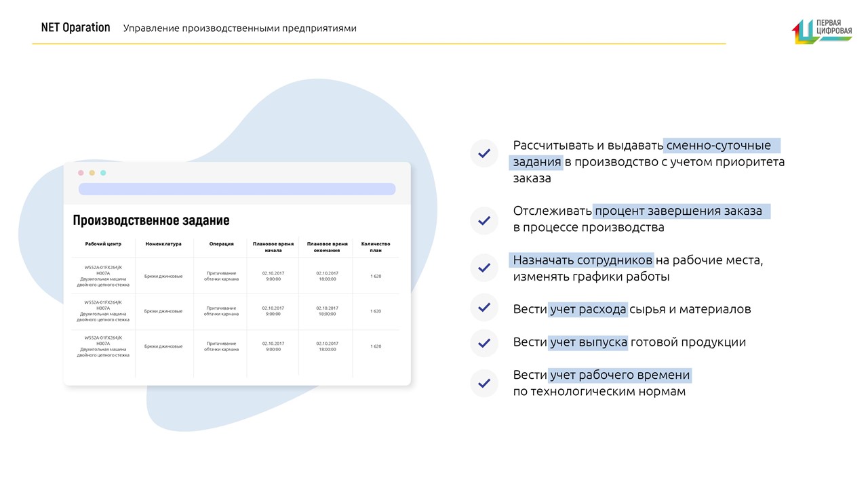Click the «Плановое время начала» column header
The height and width of the screenshot is (488, 868).
pos(273,247)
